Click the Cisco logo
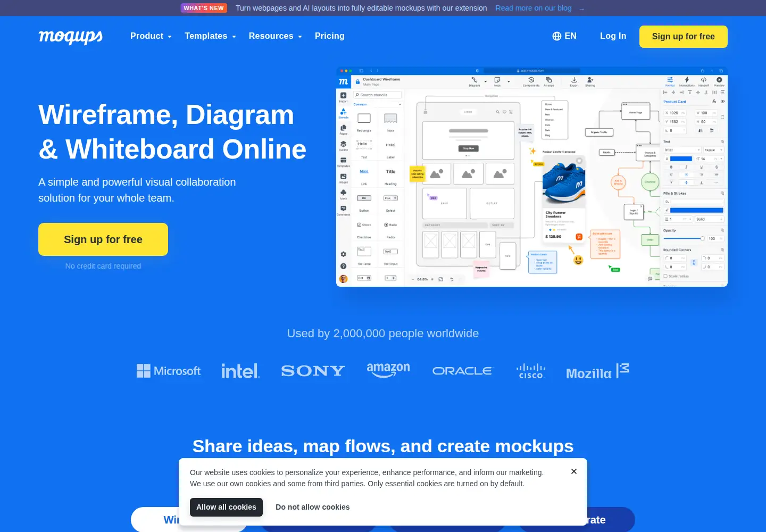The width and height of the screenshot is (766, 532). [531, 371]
